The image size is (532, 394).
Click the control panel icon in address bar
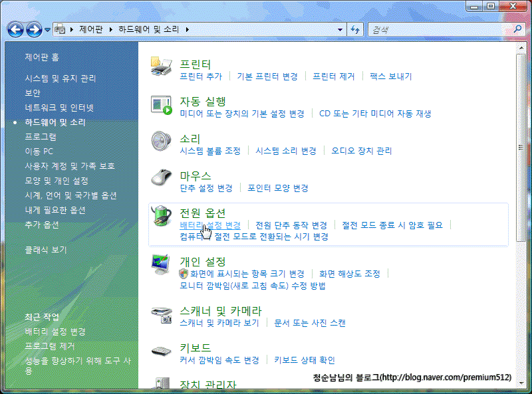click(x=60, y=29)
